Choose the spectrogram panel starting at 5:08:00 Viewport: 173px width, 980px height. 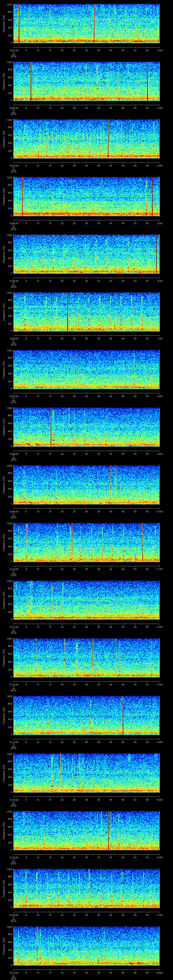tap(87, 427)
